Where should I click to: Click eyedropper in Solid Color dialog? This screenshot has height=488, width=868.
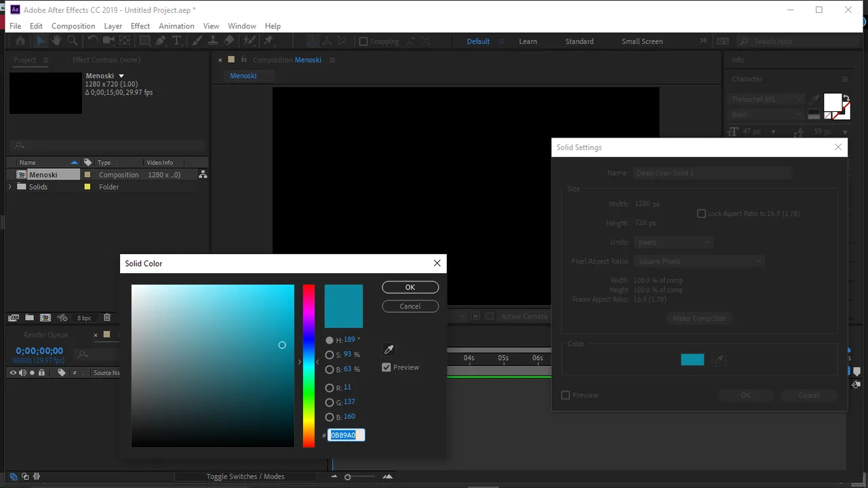pyautogui.click(x=389, y=350)
